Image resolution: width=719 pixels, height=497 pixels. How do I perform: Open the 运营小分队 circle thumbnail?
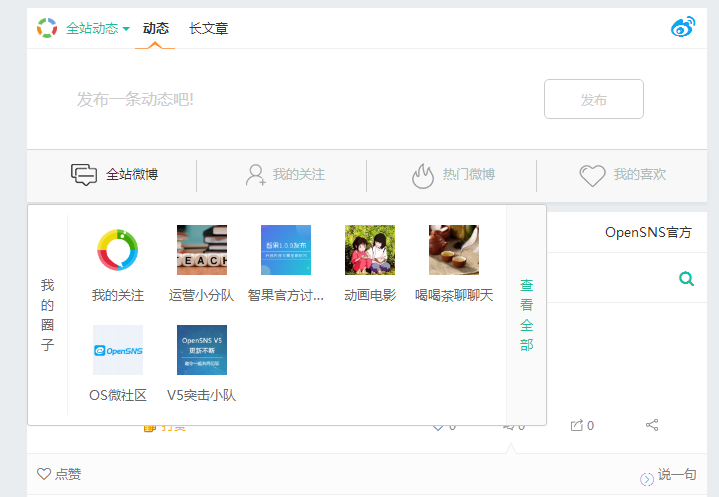point(202,250)
